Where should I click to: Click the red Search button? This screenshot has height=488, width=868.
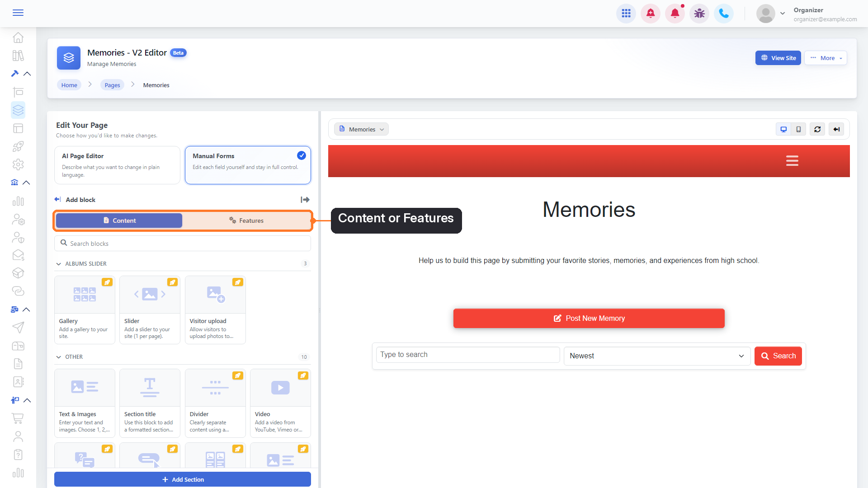778,356
